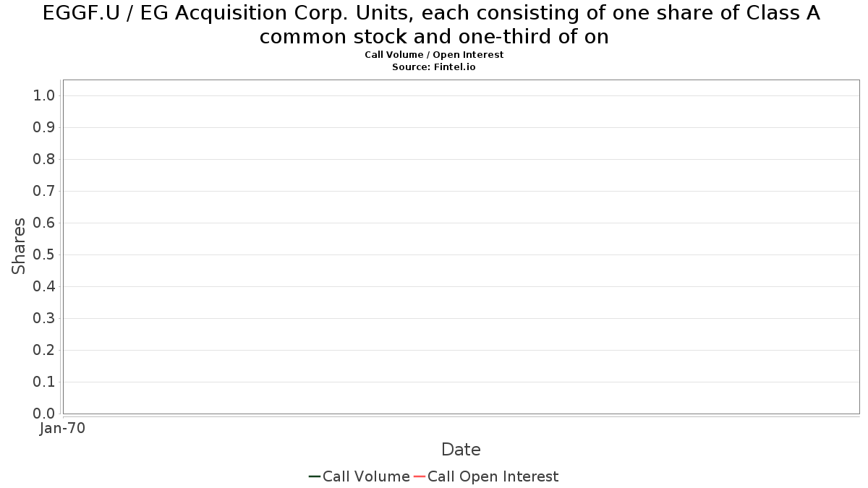Click the chart title text
Screen dimensions: 868x488
click(x=432, y=25)
